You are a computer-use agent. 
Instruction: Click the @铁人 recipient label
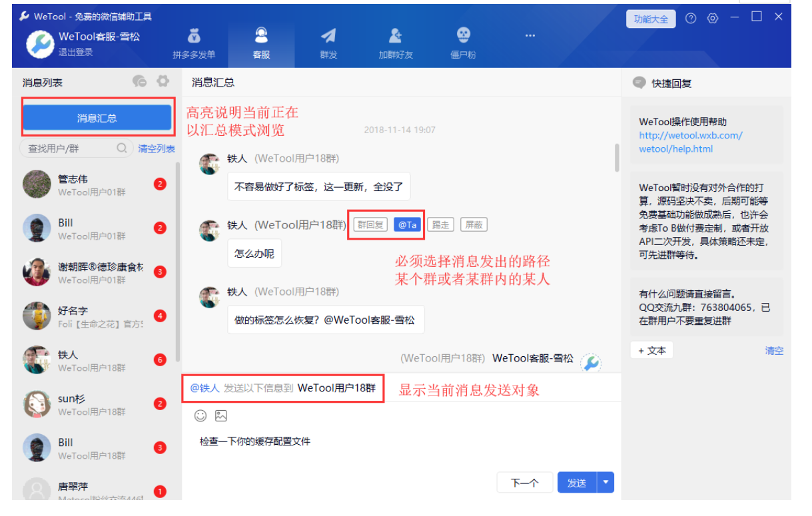205,388
